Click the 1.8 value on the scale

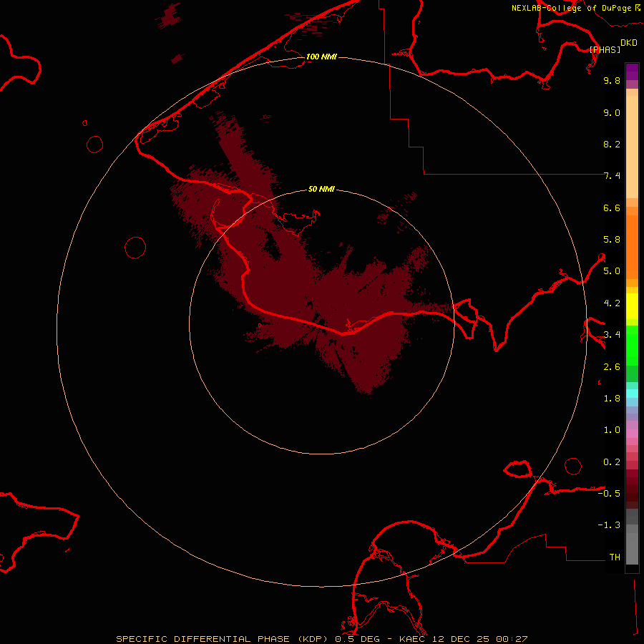612,399
